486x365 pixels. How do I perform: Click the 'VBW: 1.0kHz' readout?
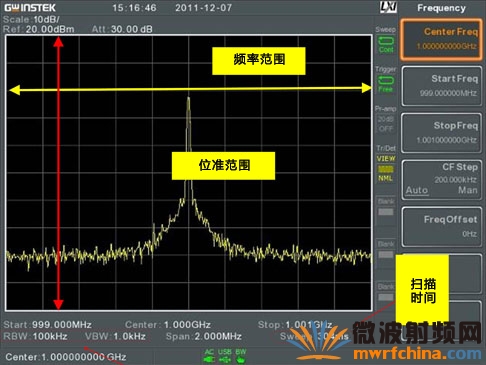tap(115, 336)
